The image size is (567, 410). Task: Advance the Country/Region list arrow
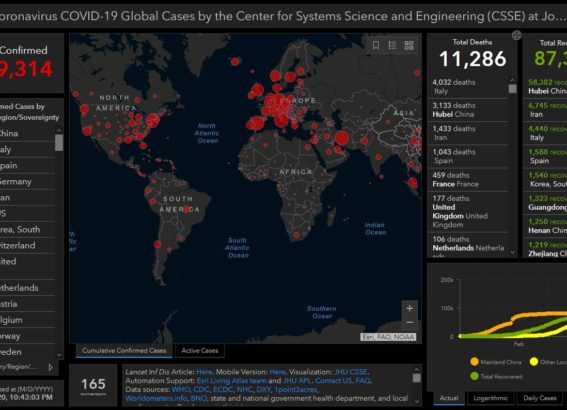click(51, 367)
